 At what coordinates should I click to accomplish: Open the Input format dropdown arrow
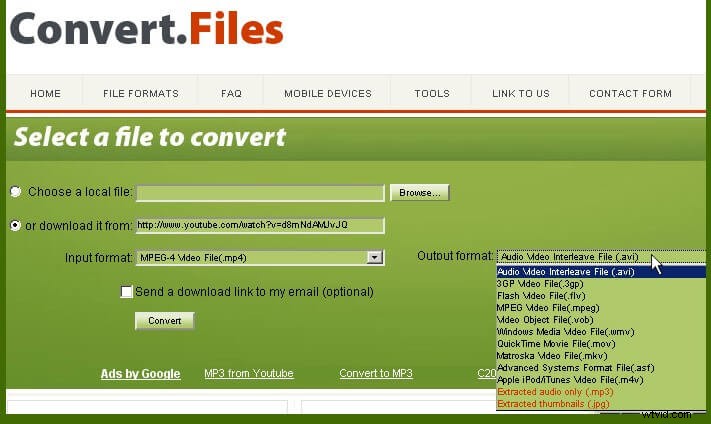click(x=375, y=258)
